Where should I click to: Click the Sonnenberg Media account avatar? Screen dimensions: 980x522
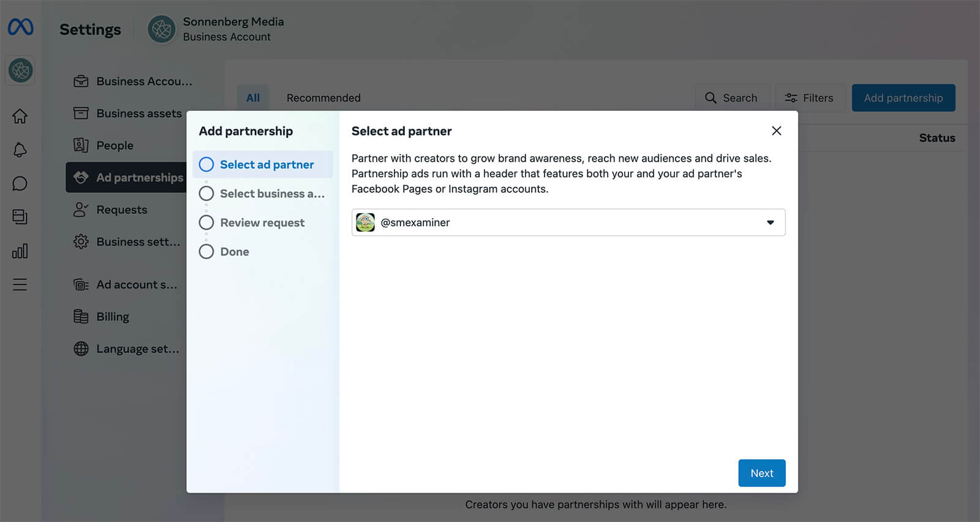click(x=162, y=29)
